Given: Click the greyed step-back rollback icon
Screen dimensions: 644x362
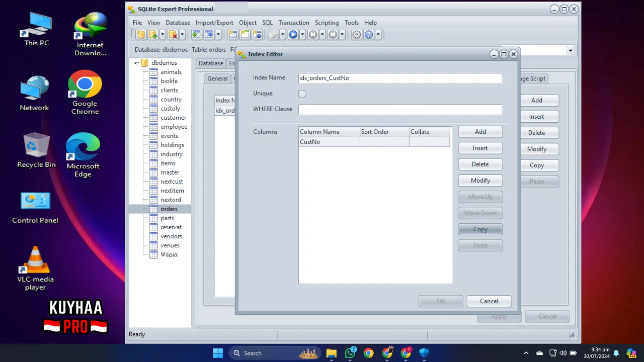Looking at the screenshot, I should 332,35.
